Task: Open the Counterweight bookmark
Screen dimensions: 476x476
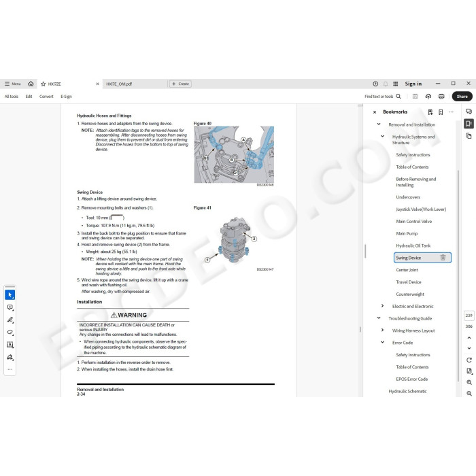Action: (410, 294)
